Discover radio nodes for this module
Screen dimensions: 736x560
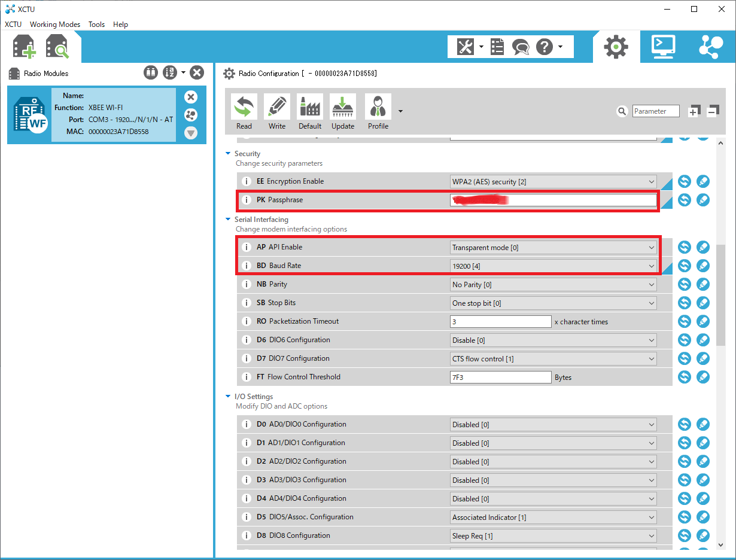pyautogui.click(x=191, y=115)
